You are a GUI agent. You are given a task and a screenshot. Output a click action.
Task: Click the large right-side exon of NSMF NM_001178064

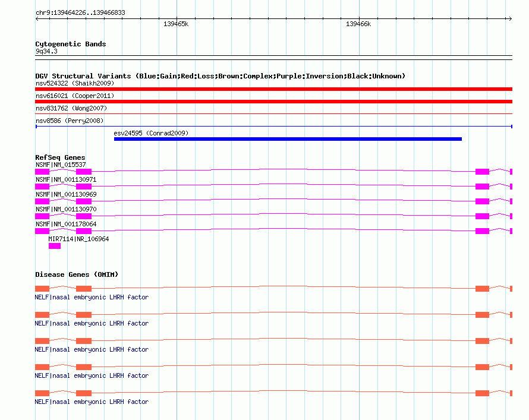pos(482,231)
